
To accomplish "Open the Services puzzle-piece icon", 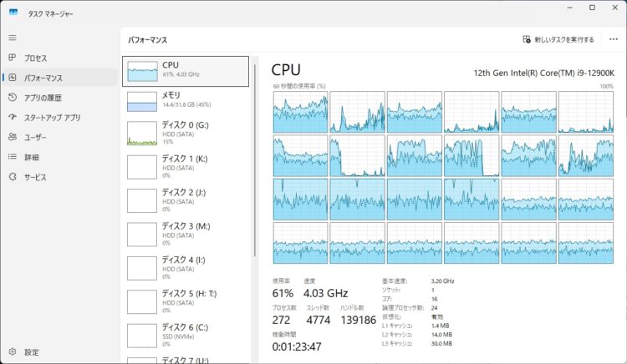I will tap(13, 177).
